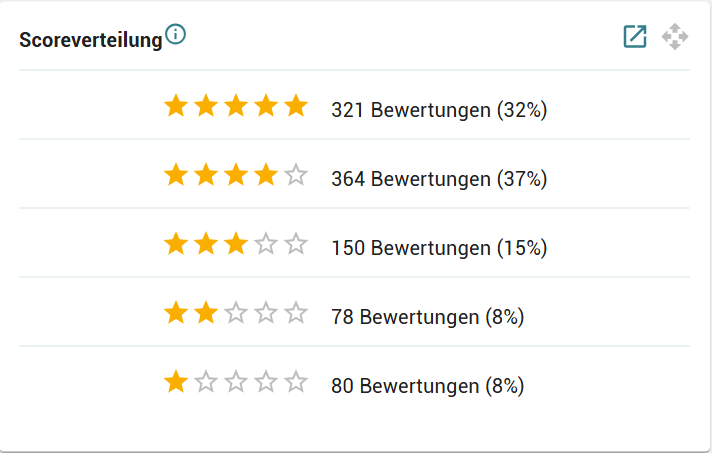712x453 pixels.
Task: Click the last empty star in one-star row
Action: point(296,382)
